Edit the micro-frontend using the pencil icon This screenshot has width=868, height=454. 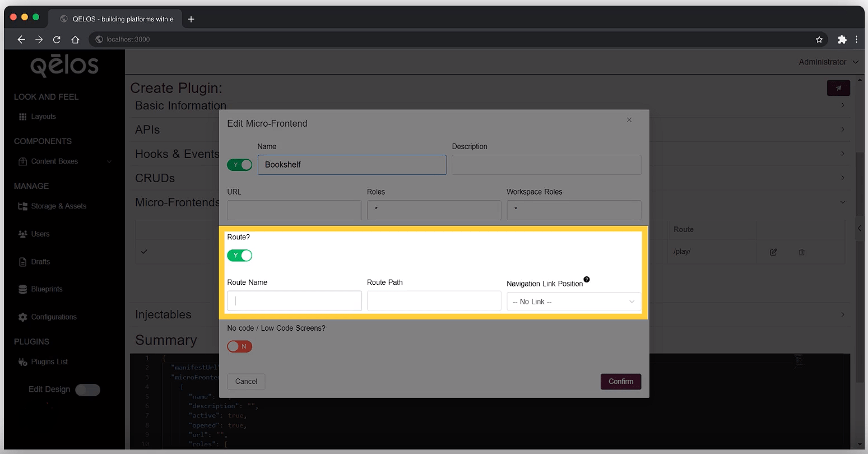[x=772, y=252]
